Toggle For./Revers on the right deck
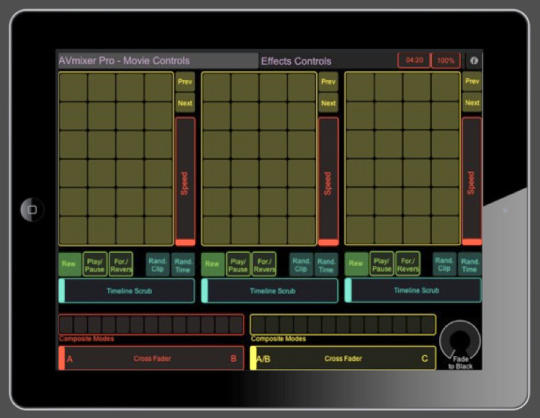Screen dimensions: 540x418 tap(408, 264)
